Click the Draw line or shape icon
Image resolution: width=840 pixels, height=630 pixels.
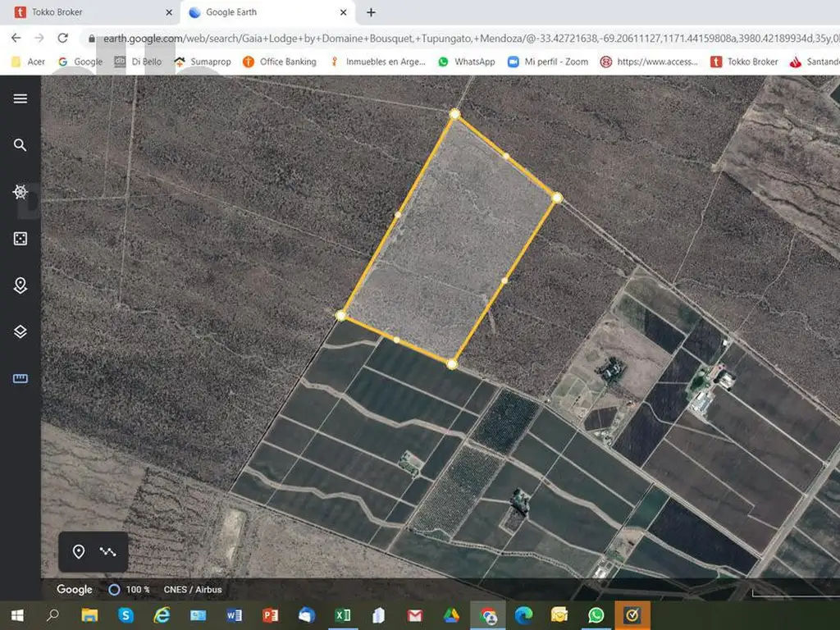point(107,551)
